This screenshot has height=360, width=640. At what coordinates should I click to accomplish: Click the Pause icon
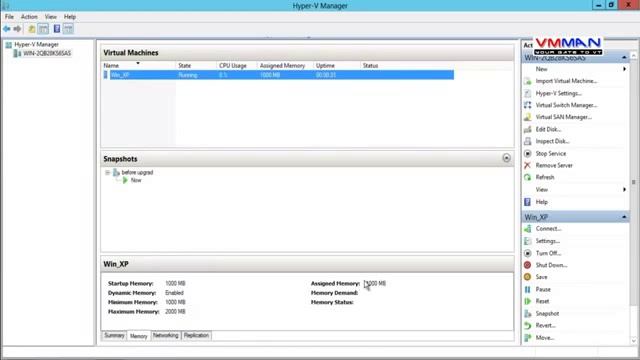coord(527,289)
